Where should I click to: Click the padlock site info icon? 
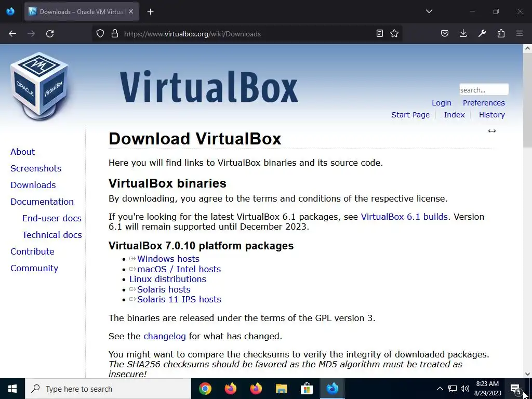point(115,34)
